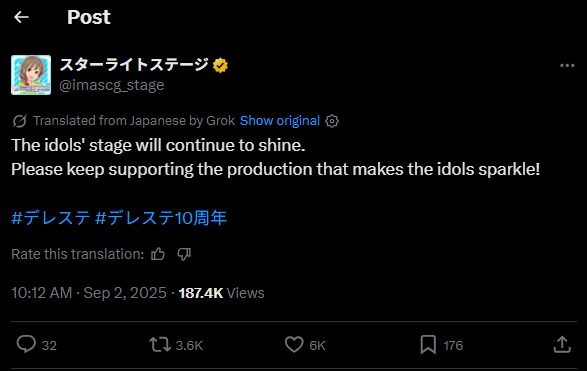Open the profile avatar thumbnail
The image size is (587, 371).
click(x=31, y=75)
